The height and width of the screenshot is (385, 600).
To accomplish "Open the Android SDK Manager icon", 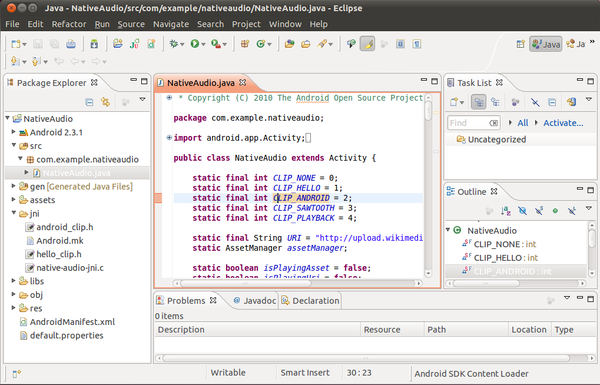I will [x=94, y=44].
